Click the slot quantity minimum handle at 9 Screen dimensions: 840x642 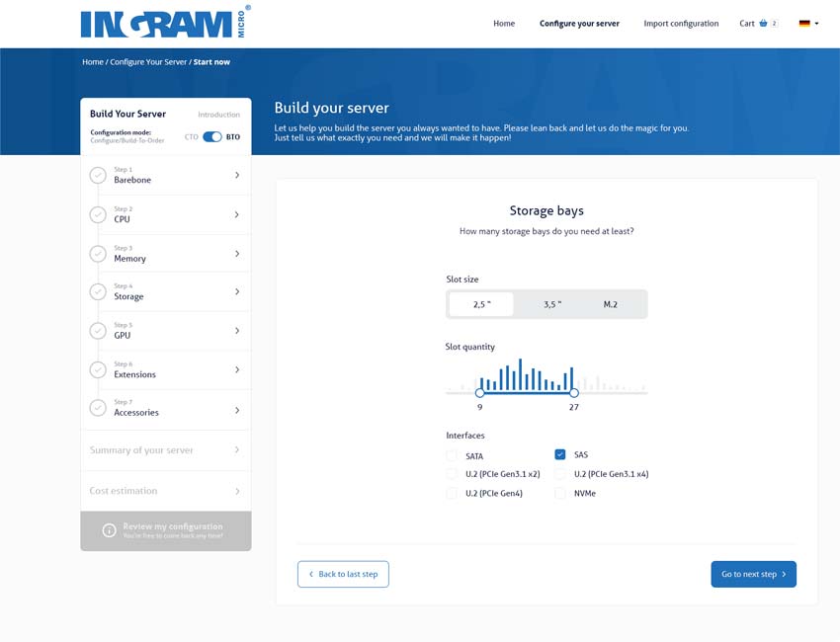click(480, 393)
